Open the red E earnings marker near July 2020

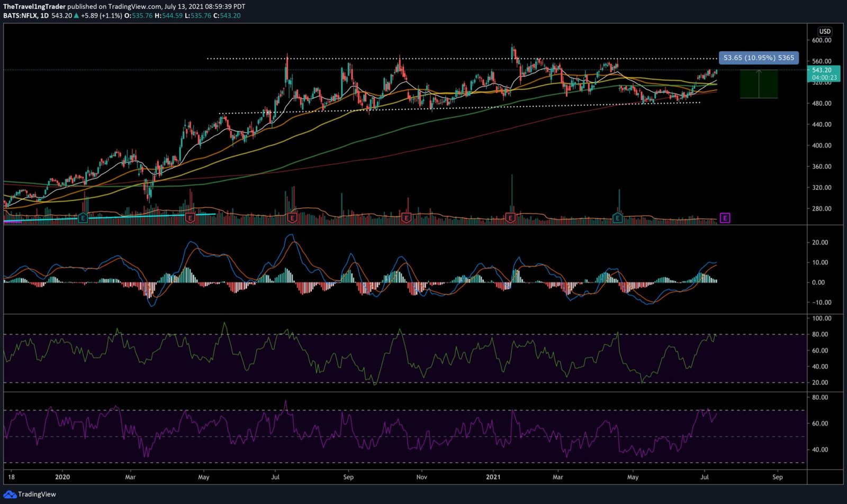click(292, 218)
